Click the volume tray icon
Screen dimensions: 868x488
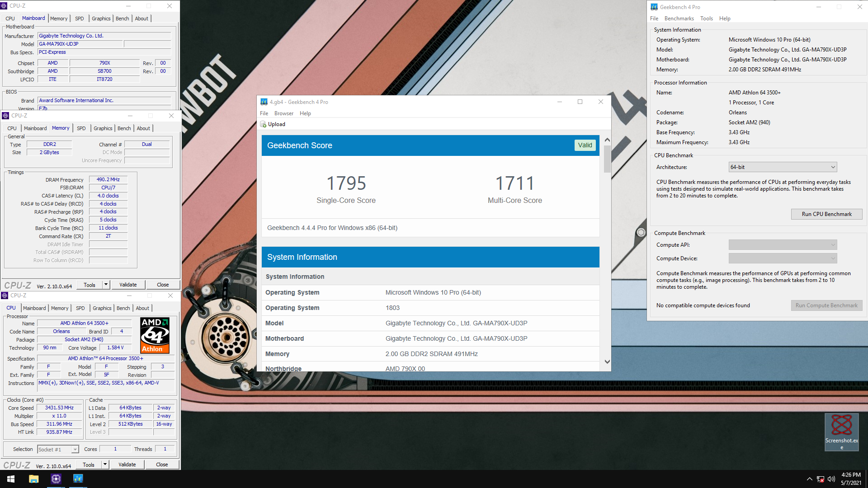pyautogui.click(x=831, y=479)
